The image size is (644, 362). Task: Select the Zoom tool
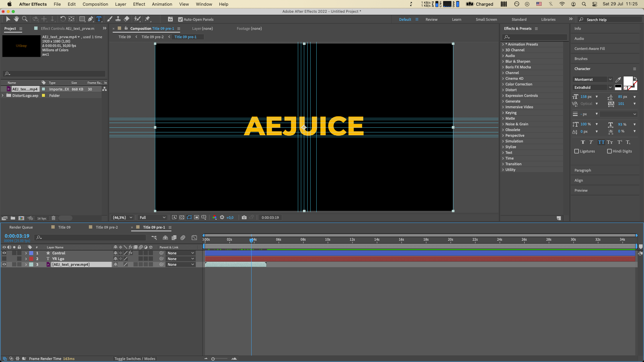[x=25, y=19]
